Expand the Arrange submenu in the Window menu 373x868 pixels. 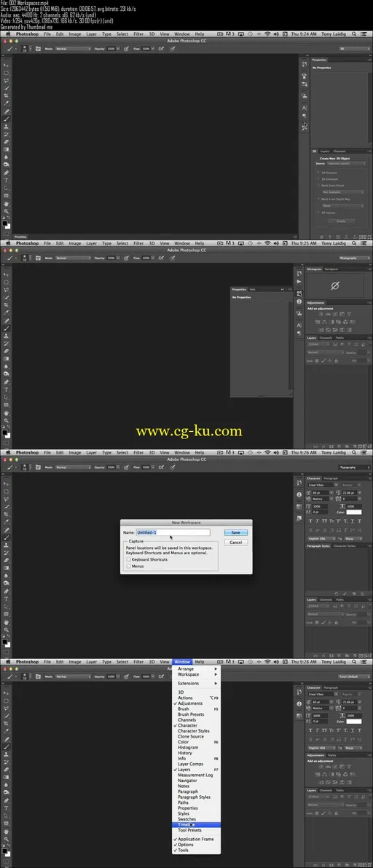point(196,668)
